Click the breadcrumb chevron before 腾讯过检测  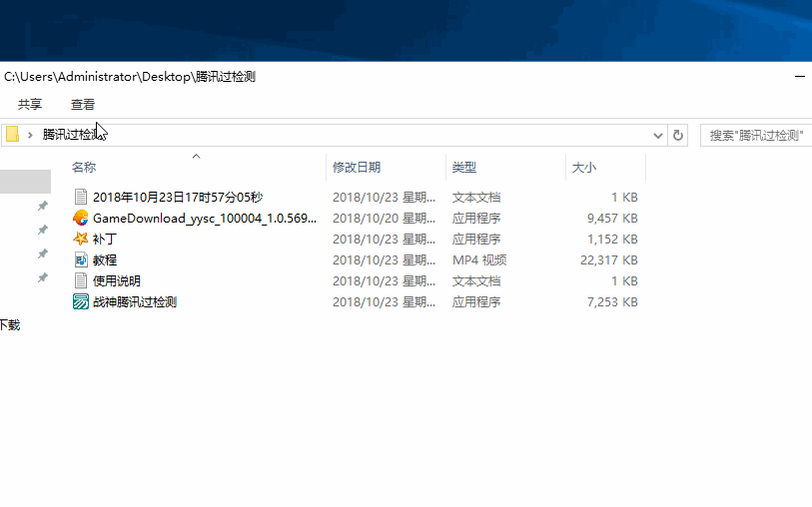coord(30,135)
